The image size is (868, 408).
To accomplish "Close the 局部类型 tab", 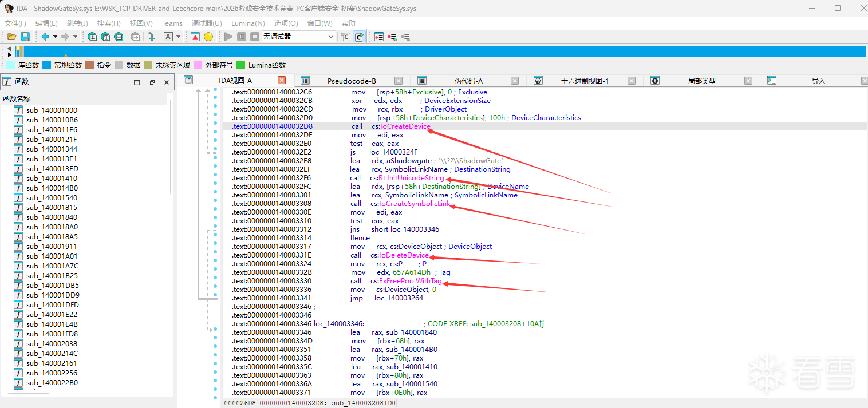I will (x=748, y=81).
